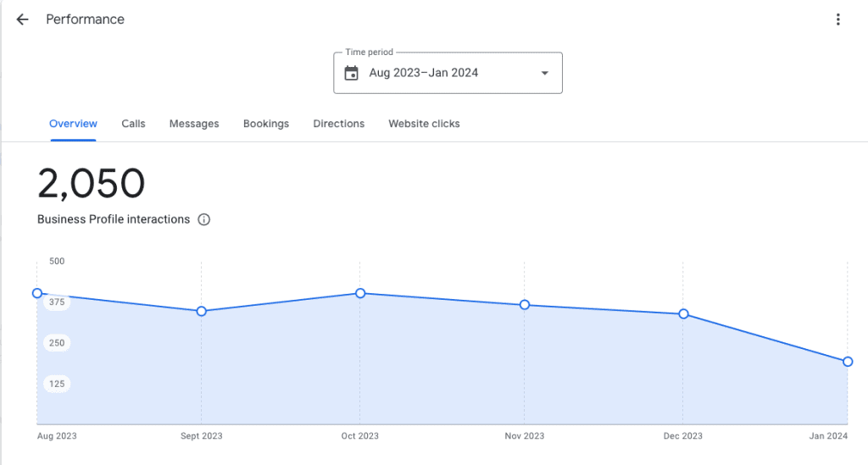
Task: Click the Oct 2023 x-axis label
Action: pyautogui.click(x=359, y=435)
